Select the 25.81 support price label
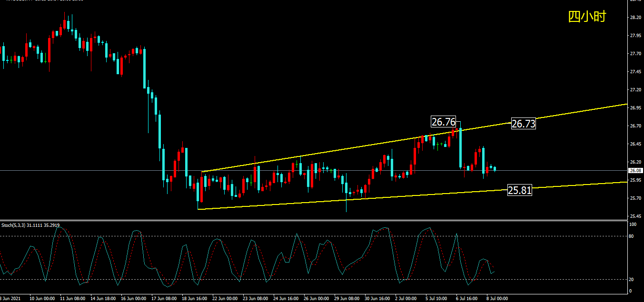This screenshot has height=302, width=644. (519, 191)
